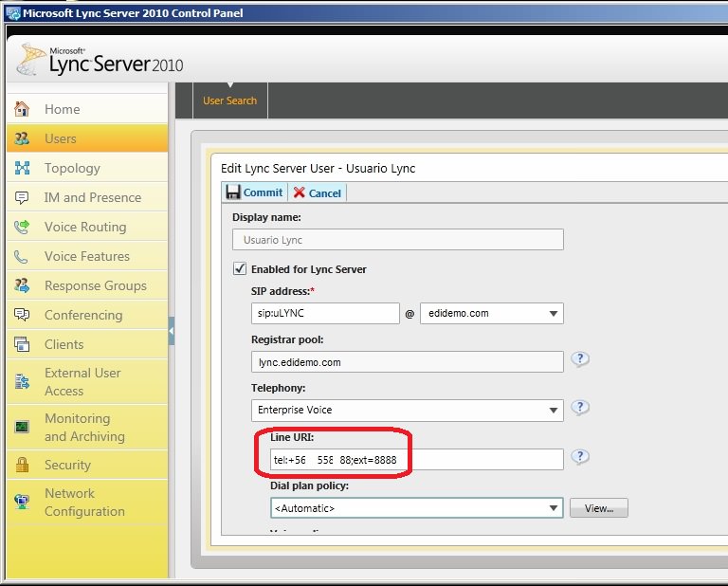Click the Monitoring and Archiving monitor icon
The width and height of the screenshot is (728, 586).
(22, 427)
